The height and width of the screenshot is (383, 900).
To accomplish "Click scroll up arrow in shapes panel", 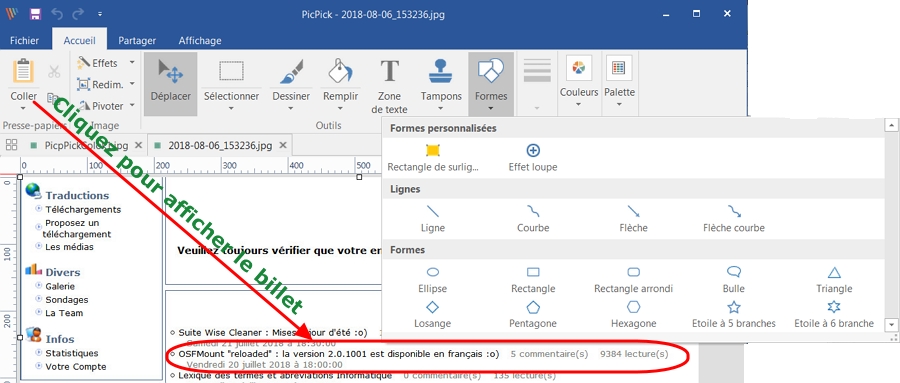I will pyautogui.click(x=891, y=125).
